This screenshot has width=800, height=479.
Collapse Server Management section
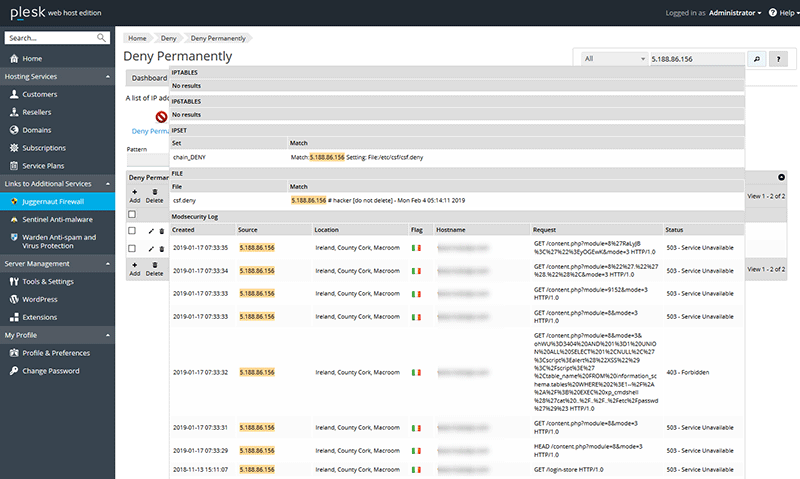point(108,264)
